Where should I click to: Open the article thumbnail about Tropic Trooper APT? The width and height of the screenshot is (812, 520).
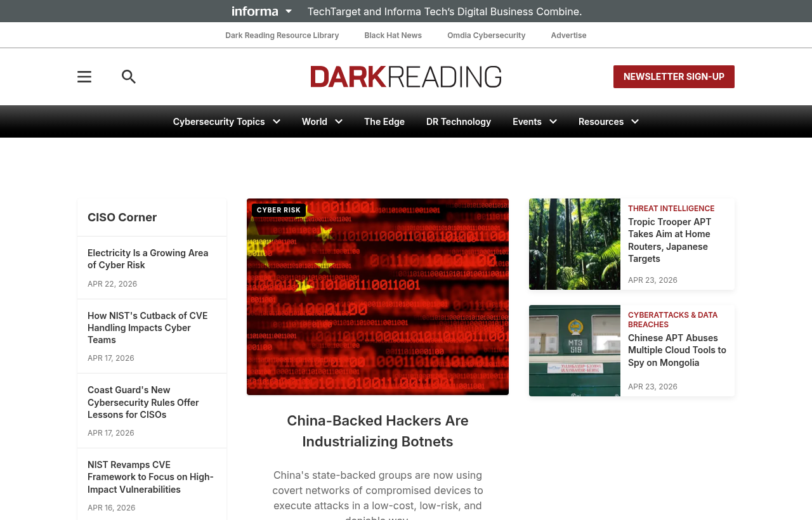click(x=574, y=244)
